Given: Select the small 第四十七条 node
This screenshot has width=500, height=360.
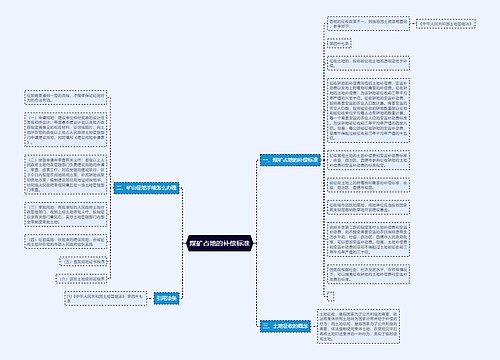Looking at the screenshot, I should click(339, 43).
